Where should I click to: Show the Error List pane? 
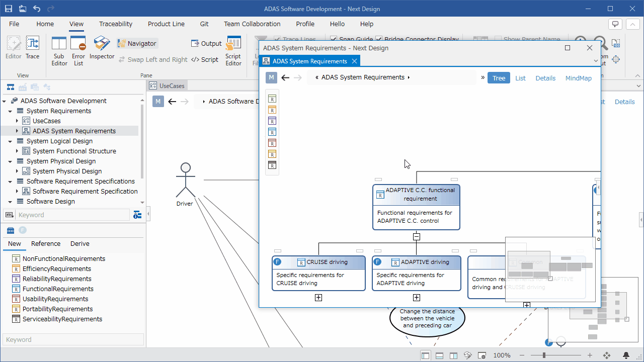click(78, 51)
